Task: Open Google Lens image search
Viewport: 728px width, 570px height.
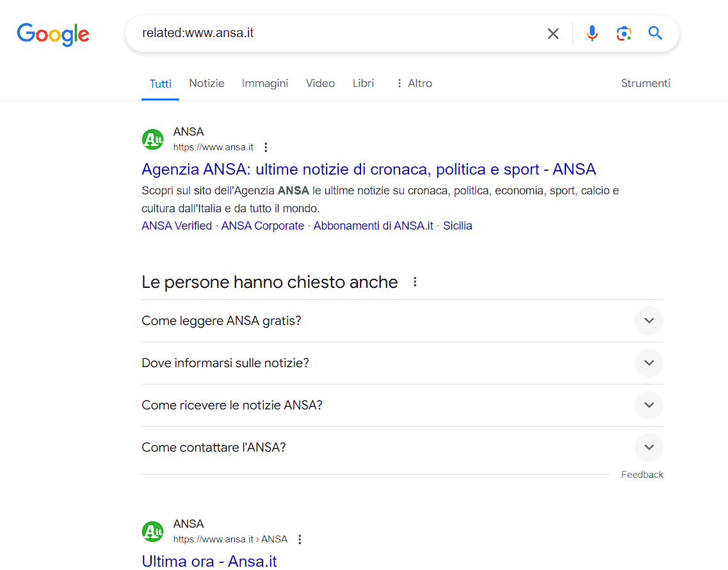Action: (624, 33)
